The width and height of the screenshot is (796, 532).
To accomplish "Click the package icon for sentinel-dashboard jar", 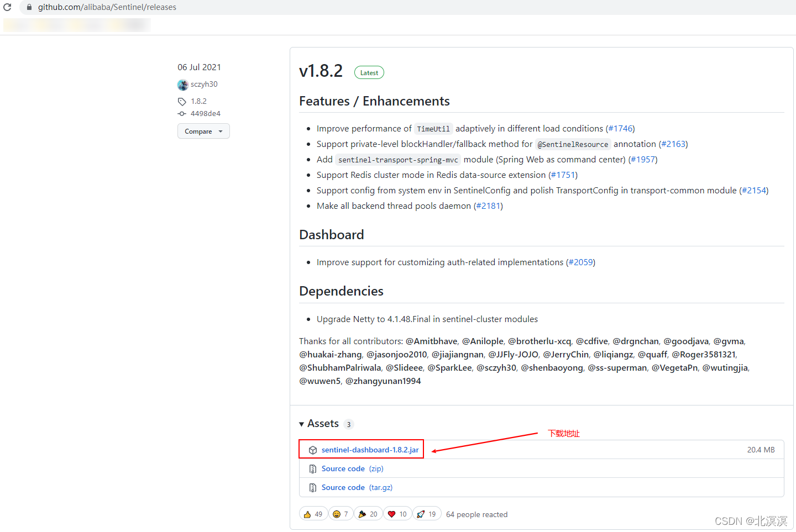I will pos(313,450).
